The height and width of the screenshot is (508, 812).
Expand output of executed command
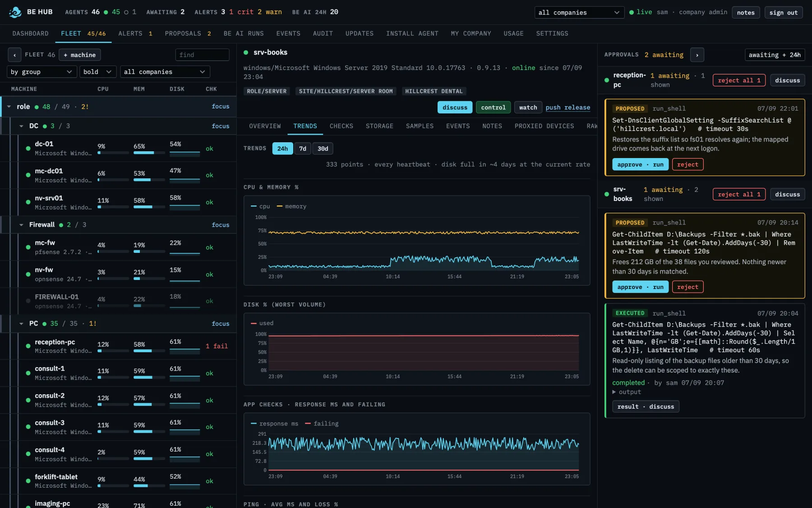pos(627,392)
